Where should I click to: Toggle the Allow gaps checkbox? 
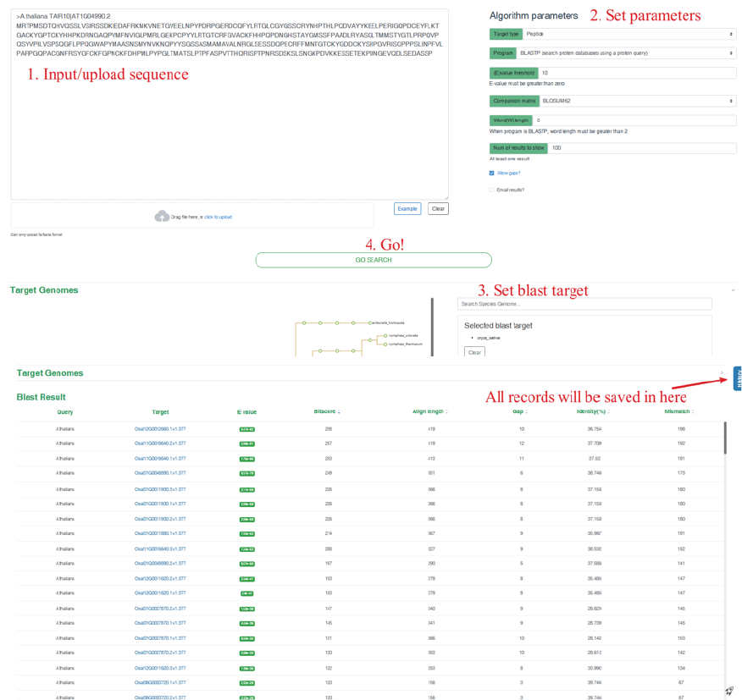[491, 174]
